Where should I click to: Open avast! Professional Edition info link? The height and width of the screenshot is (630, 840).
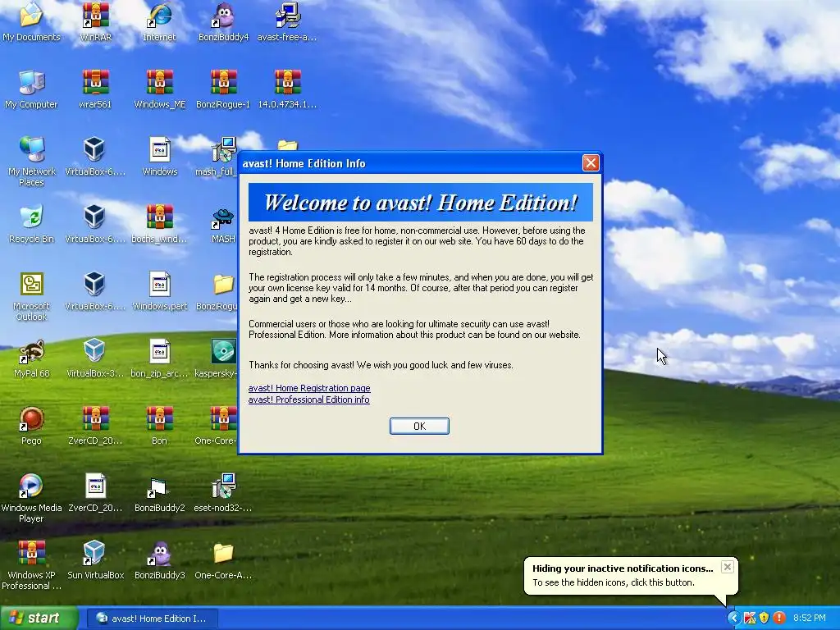(308, 399)
